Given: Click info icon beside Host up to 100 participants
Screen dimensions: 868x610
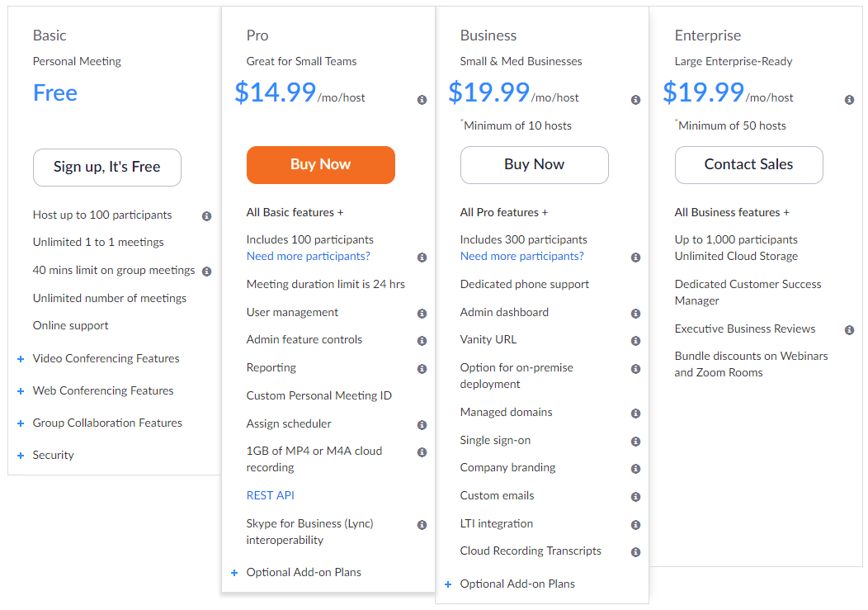Looking at the screenshot, I should click(x=206, y=216).
